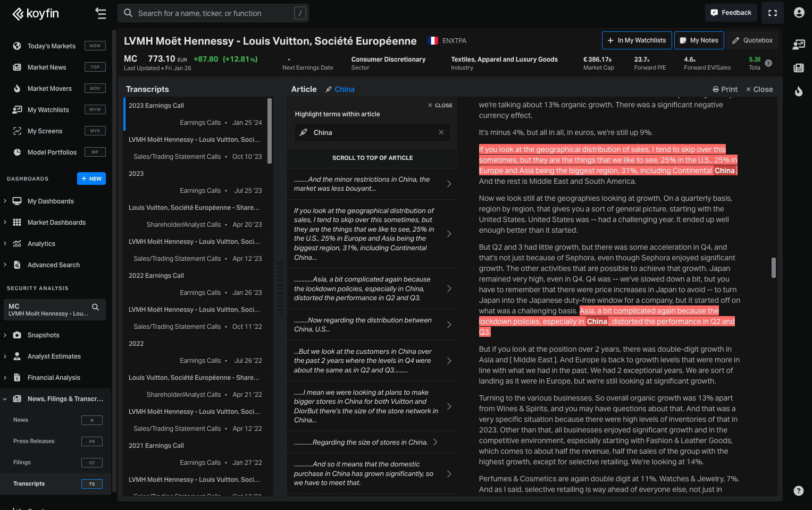Open Quotebox from the header

(752, 40)
